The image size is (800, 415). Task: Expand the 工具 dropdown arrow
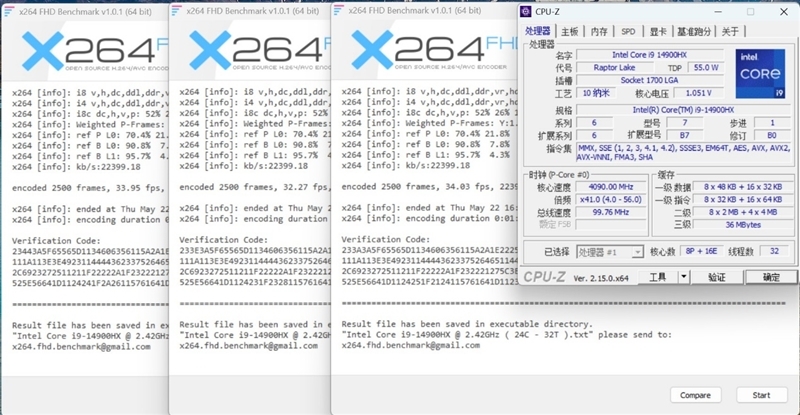click(683, 277)
